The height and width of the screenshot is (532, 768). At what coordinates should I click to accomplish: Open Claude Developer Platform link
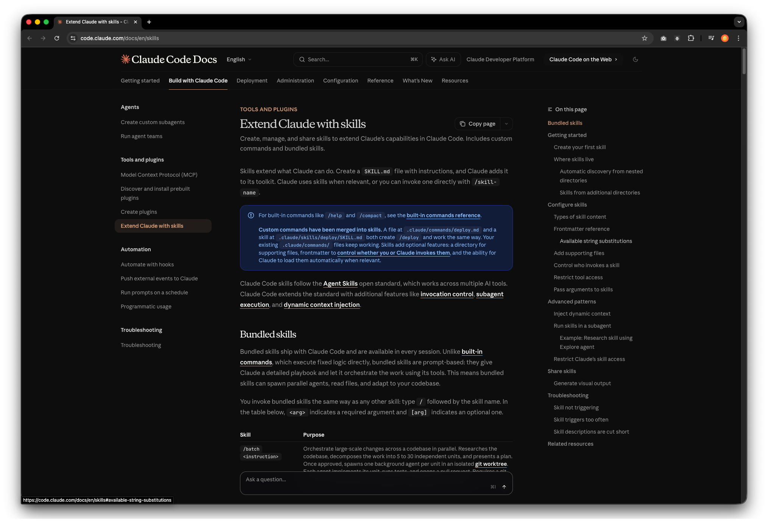(x=500, y=59)
